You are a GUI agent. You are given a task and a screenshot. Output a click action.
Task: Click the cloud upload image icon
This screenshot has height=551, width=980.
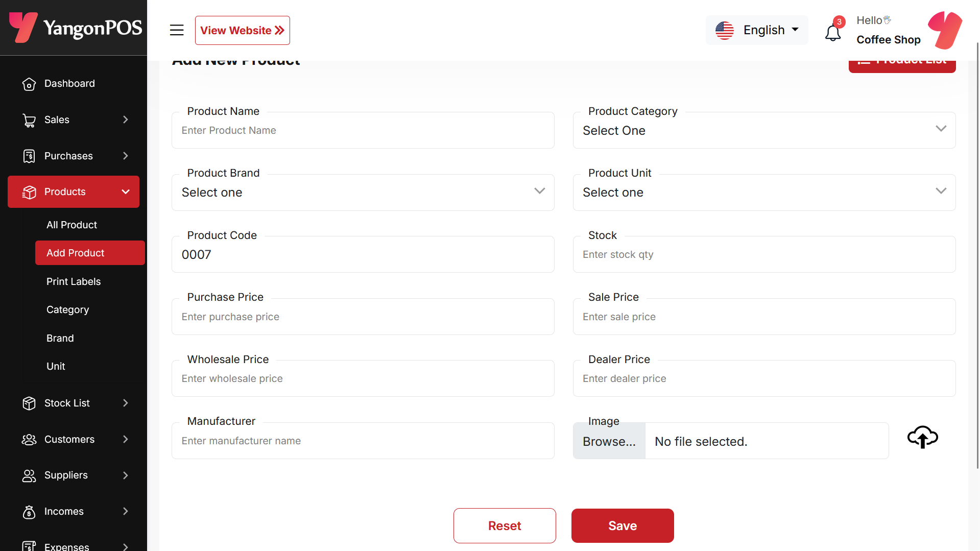pyautogui.click(x=922, y=437)
